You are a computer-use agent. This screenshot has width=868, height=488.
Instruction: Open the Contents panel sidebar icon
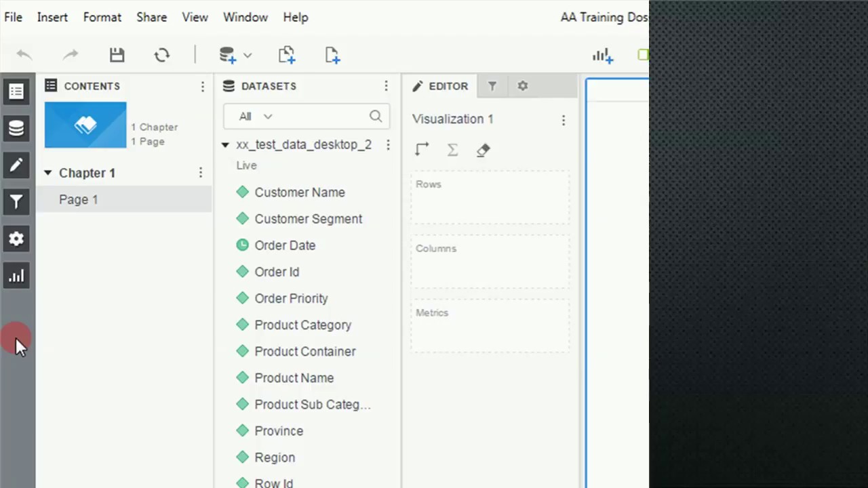point(16,91)
